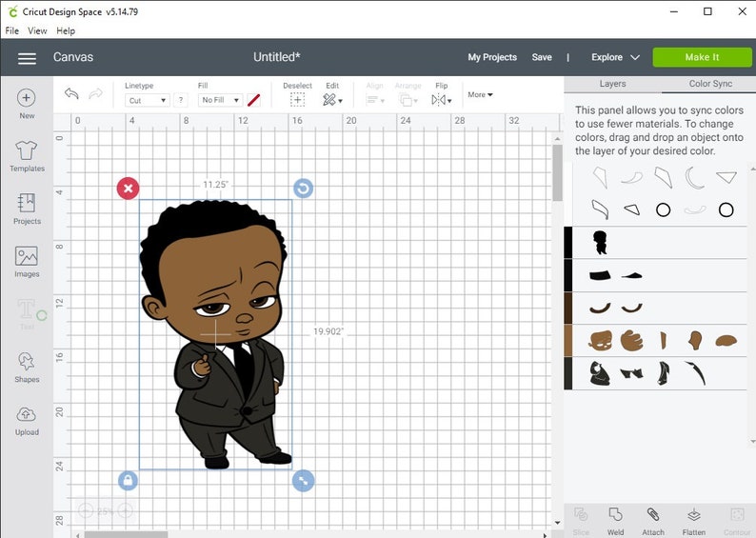Click the zoom out minus button
756x538 pixels.
pos(86,510)
